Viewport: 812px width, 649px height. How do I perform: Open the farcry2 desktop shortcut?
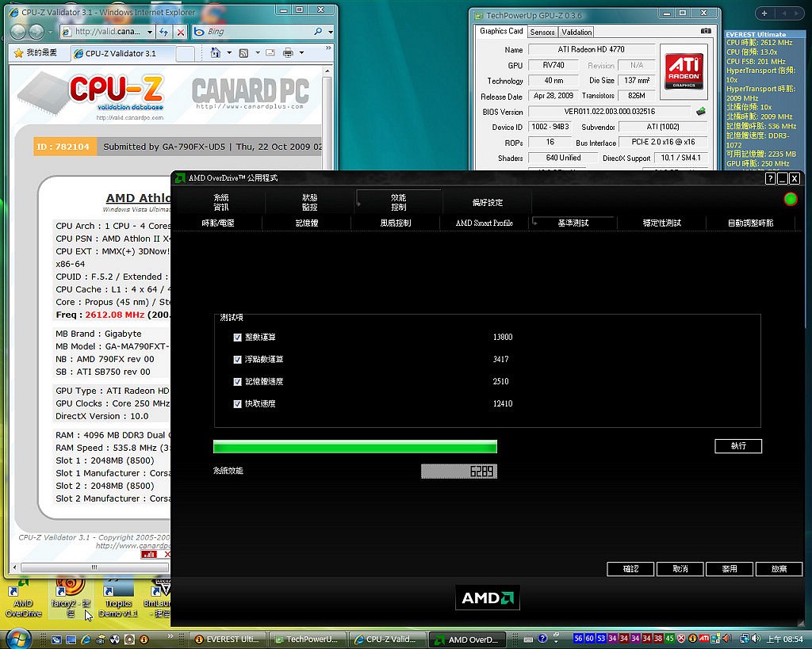tap(71, 598)
